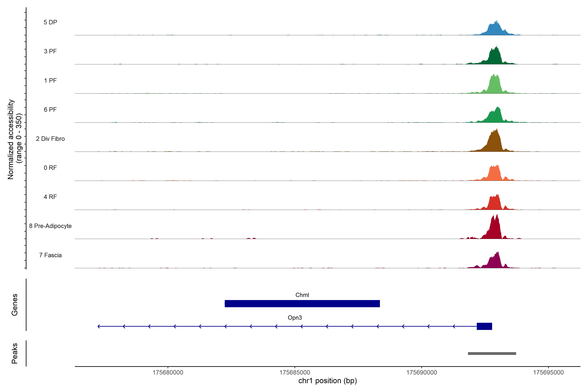Click the 5 DP track label
This screenshot has height=392, width=588.
point(50,22)
